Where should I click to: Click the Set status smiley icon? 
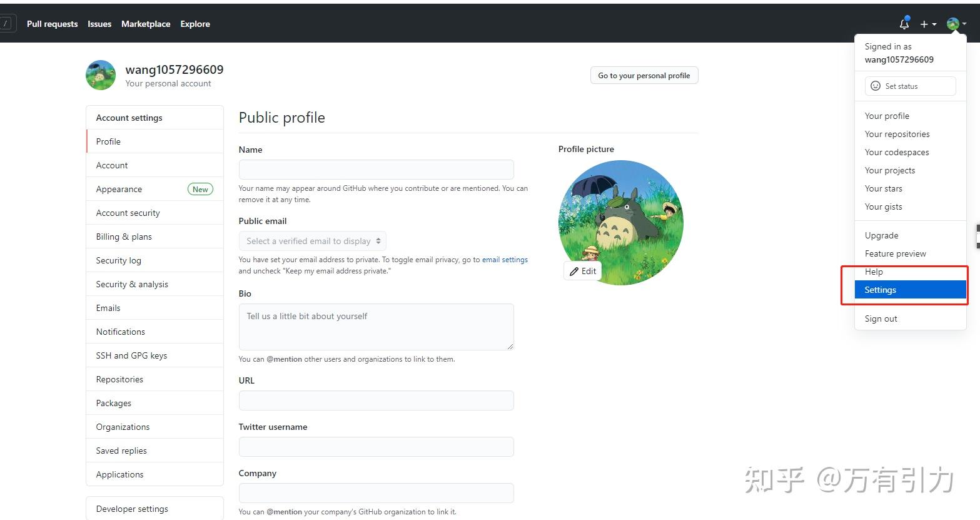pos(875,86)
